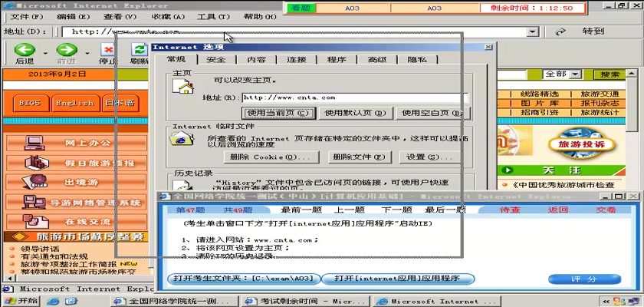Screen dimensions: 644x307
Task: Switch to the 连接 tab
Action: (x=297, y=60)
